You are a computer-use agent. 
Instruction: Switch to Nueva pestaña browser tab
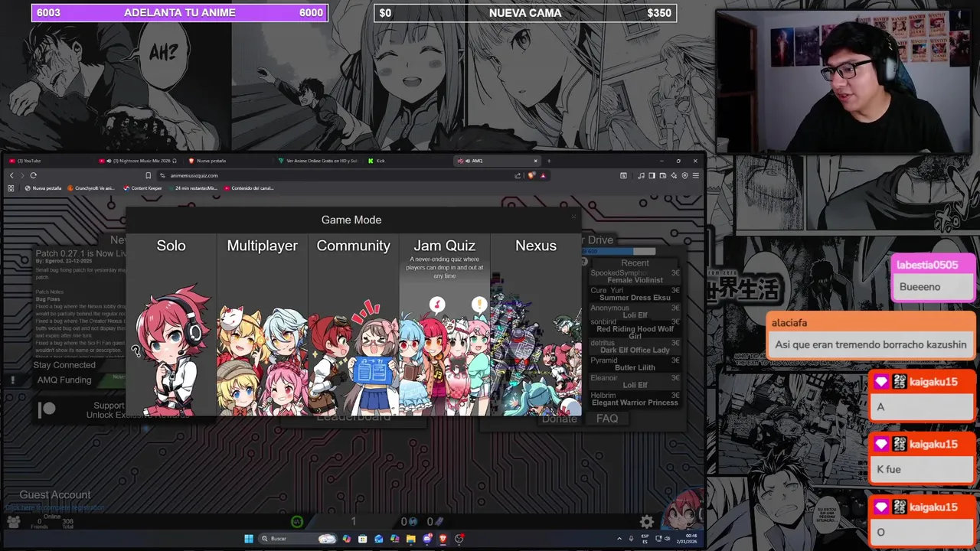(x=228, y=161)
